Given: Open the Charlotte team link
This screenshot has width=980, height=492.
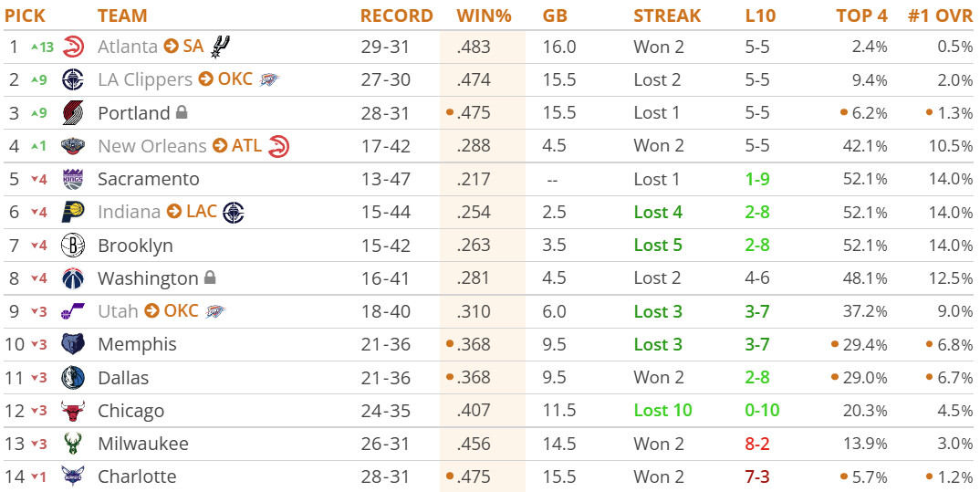Looking at the screenshot, I should (x=137, y=477).
